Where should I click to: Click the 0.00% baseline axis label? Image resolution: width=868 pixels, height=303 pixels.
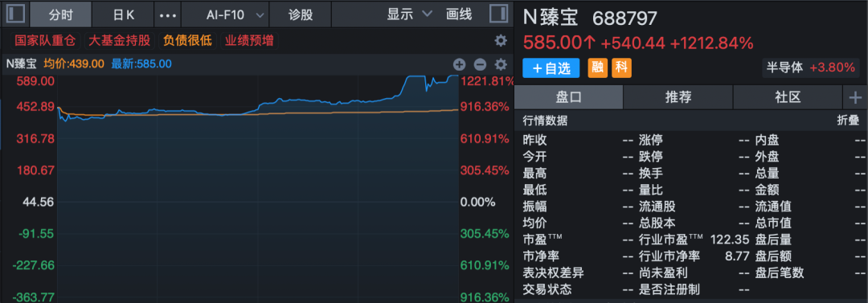coord(477,203)
